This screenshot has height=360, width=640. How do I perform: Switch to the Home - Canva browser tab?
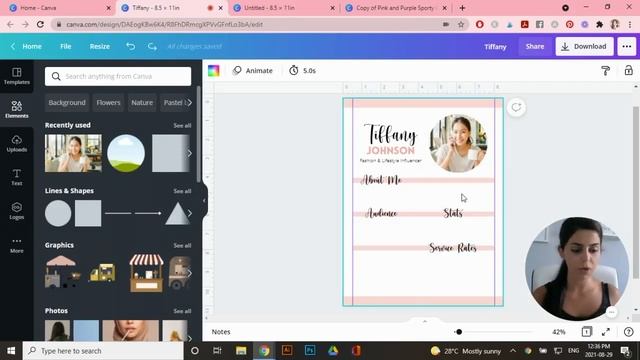[x=59, y=8]
